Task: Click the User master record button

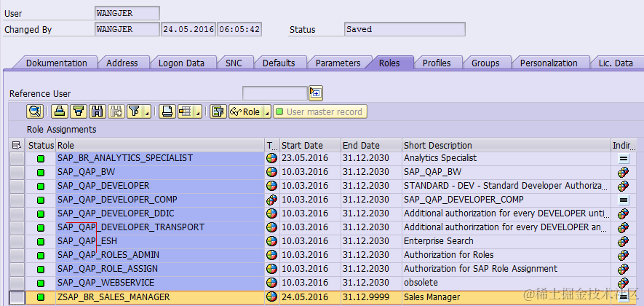Action: pos(320,111)
